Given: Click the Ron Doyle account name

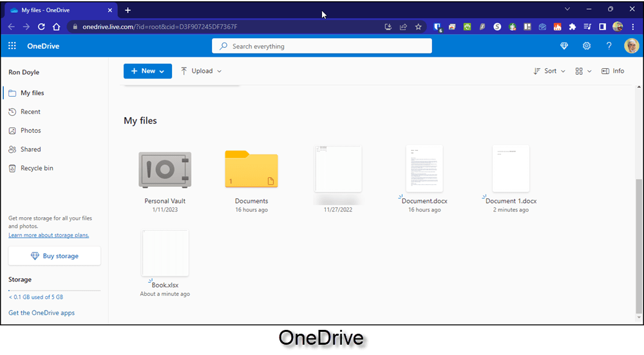Looking at the screenshot, I should click(24, 72).
